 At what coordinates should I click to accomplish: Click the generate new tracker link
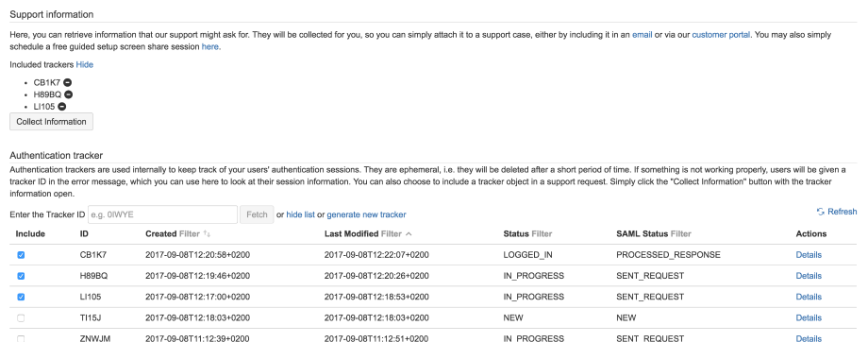366,214
